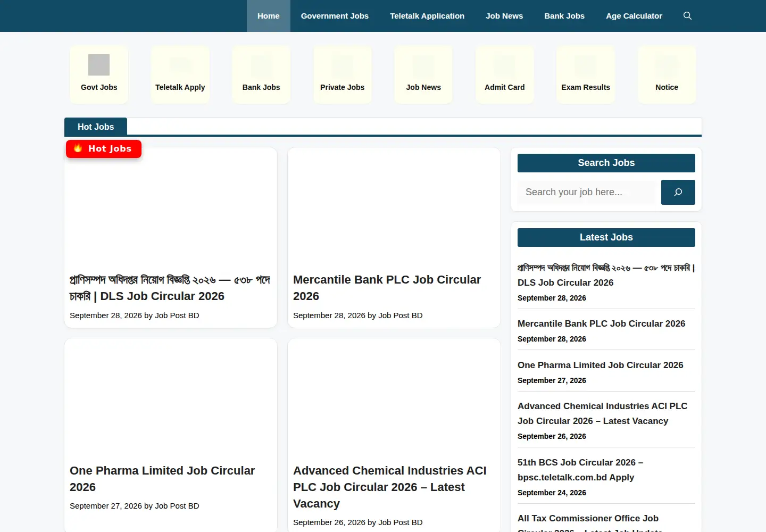Go to the Home menu item
Viewport: 766px width, 532px height.
(269, 16)
